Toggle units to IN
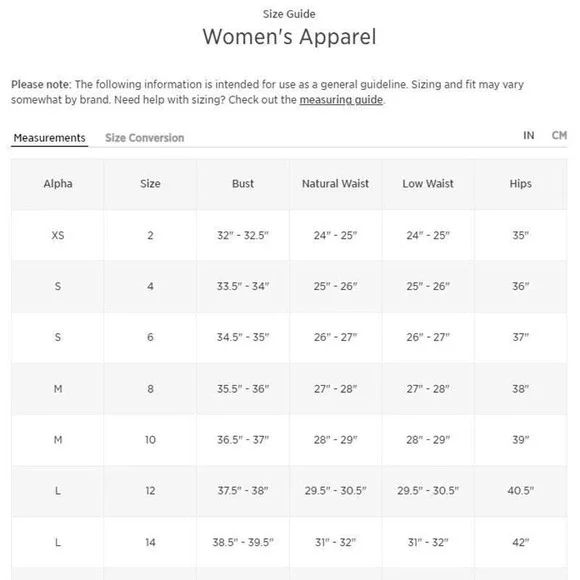Image resolution: width=580 pixels, height=580 pixels. tap(529, 135)
